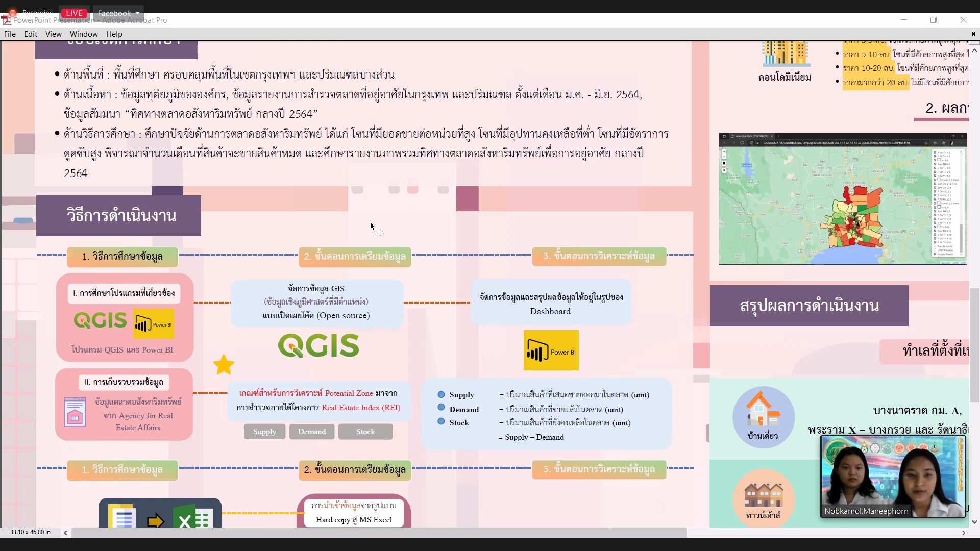The image size is (980, 551).
Task: Open the Window menu
Action: point(84,34)
